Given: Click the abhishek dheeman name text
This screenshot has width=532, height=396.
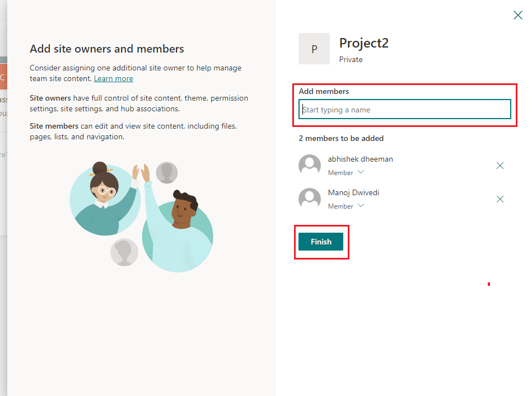Looking at the screenshot, I should pos(360,159).
